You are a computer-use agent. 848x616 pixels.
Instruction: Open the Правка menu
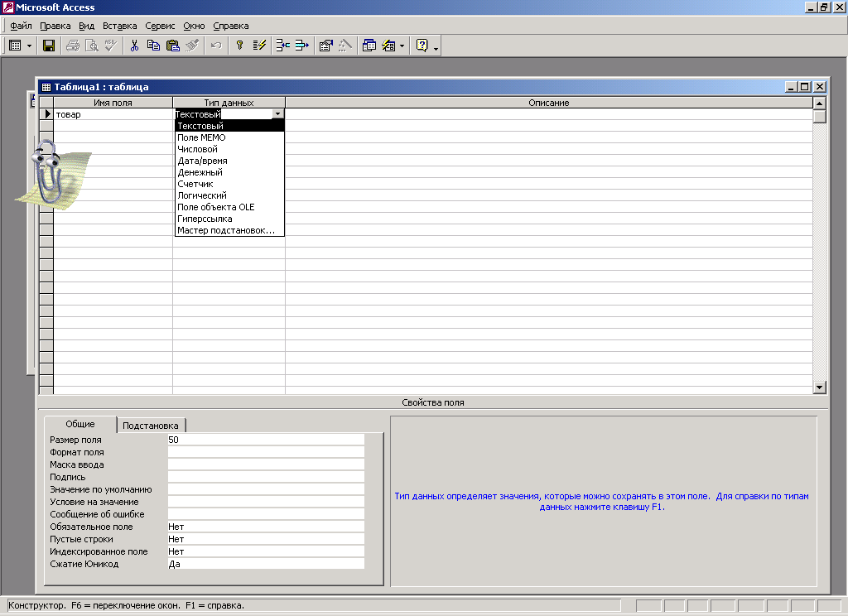click(x=55, y=26)
